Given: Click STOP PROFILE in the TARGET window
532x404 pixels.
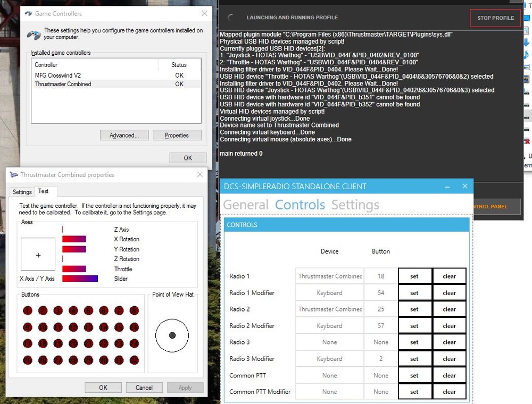Looking at the screenshot, I should coord(495,18).
